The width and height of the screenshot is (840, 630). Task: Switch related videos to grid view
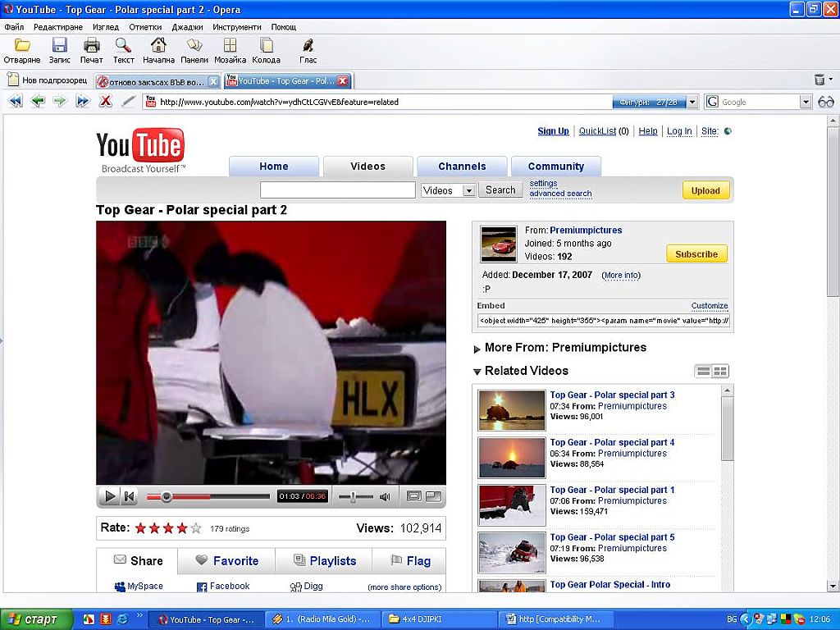[x=720, y=371]
